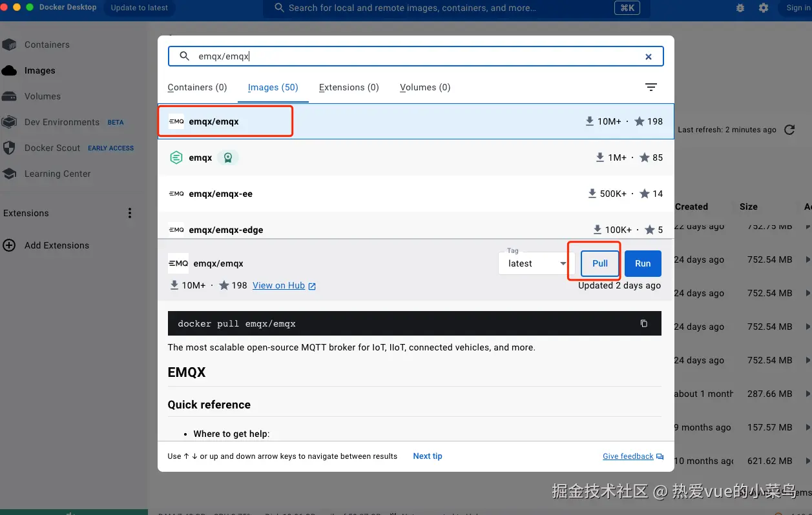This screenshot has height=515, width=812.
Task: Switch to the Containers (0) tab
Action: [x=197, y=87]
